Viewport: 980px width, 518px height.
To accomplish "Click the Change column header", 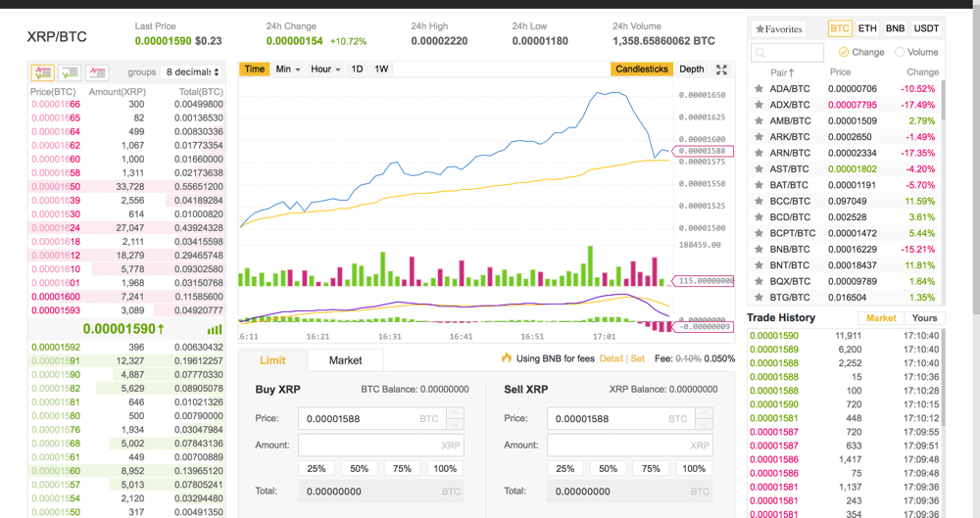I will click(x=922, y=72).
